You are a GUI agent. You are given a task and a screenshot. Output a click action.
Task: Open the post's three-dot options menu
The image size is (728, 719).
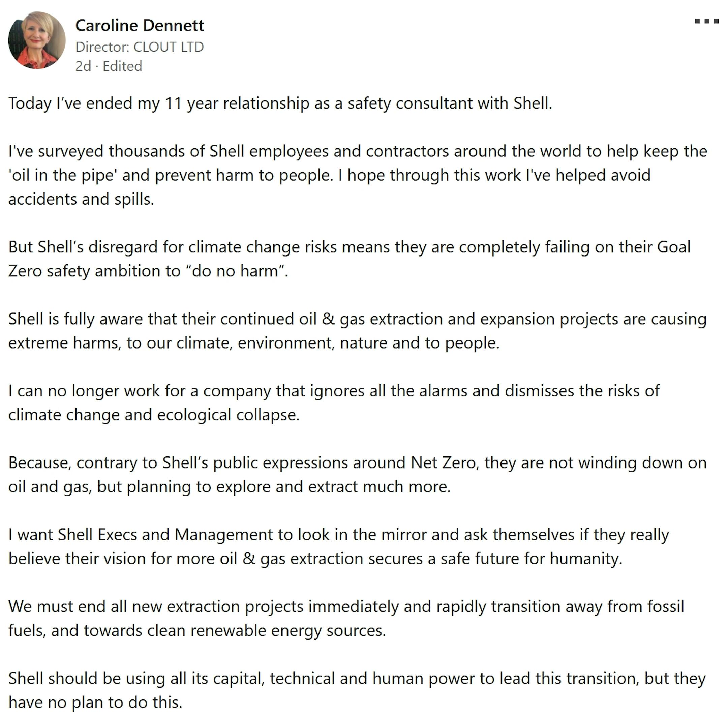706,21
